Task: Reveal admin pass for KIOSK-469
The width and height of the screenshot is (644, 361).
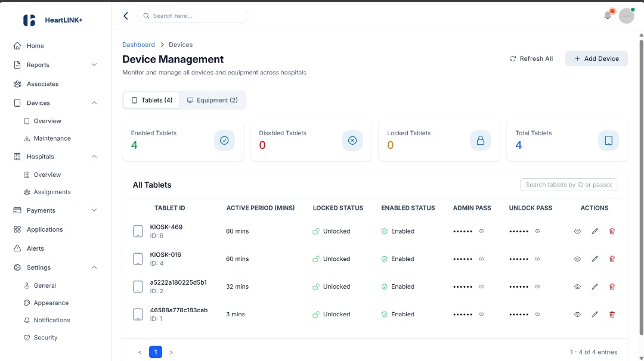Action: pos(481,231)
